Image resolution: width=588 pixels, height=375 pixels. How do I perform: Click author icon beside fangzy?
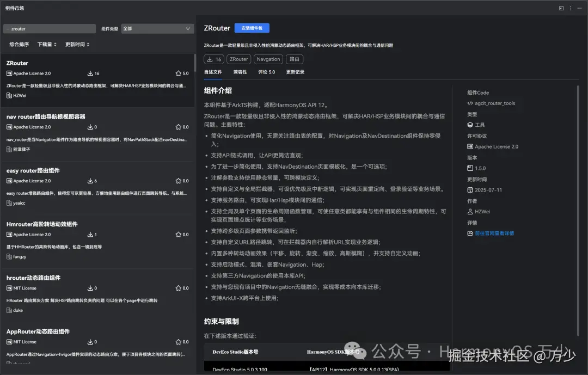coord(9,257)
